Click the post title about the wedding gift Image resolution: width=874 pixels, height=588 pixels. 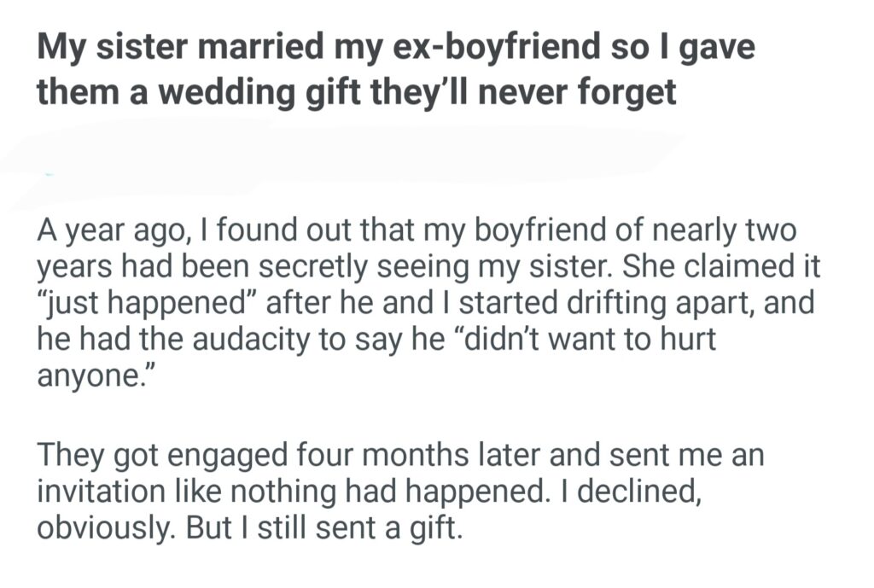396,69
